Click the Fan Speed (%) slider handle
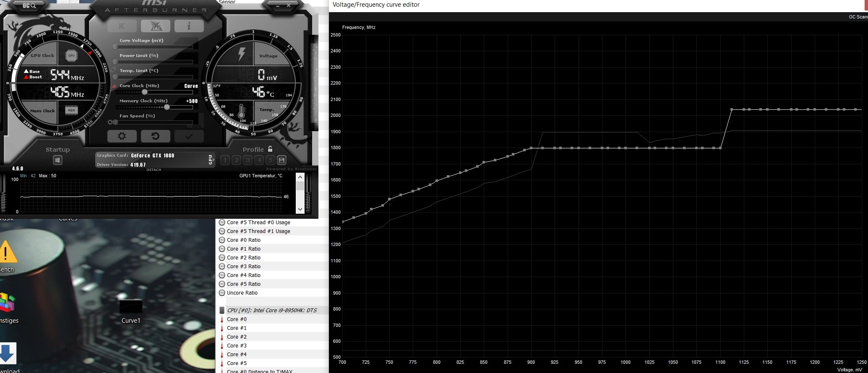This screenshot has height=373, width=868. point(115,122)
